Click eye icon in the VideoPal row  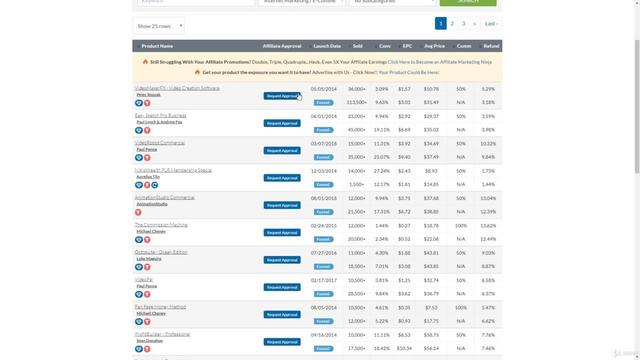139,294
